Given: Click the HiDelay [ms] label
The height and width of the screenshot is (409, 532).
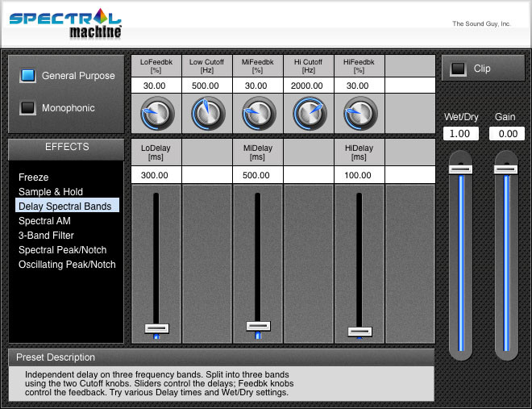Looking at the screenshot, I should pyautogui.click(x=359, y=152).
